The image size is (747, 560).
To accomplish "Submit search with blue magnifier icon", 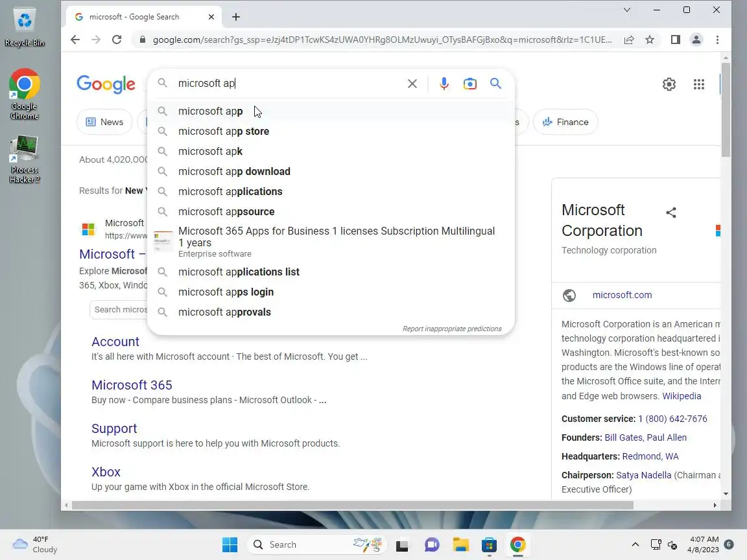I will click(496, 84).
